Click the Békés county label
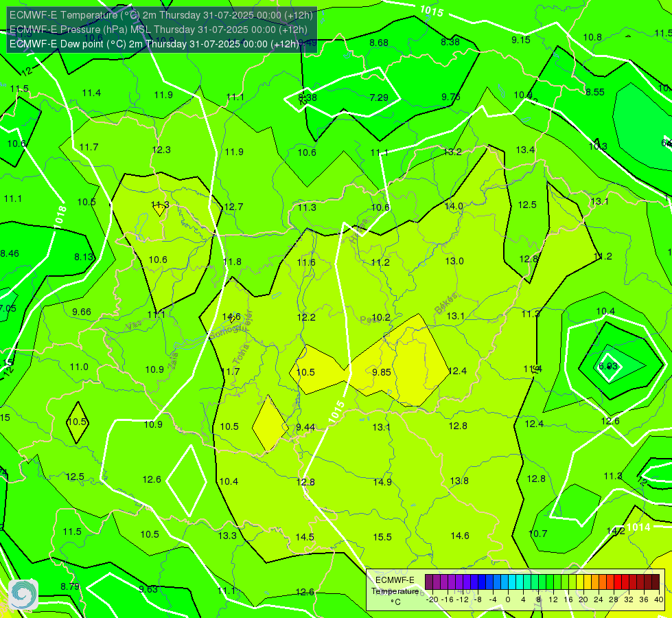This screenshot has height=618, width=672. [x=447, y=304]
